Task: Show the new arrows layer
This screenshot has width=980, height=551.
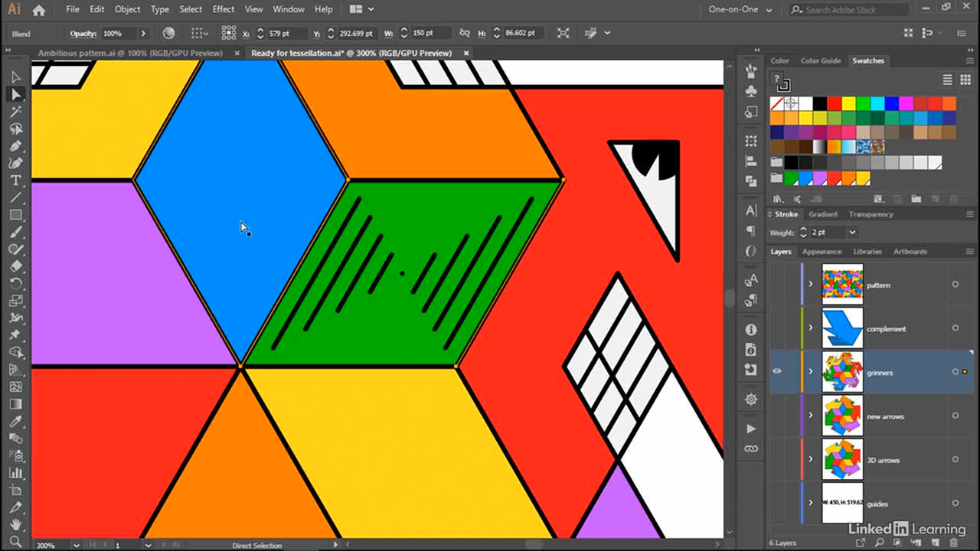Action: coord(777,416)
